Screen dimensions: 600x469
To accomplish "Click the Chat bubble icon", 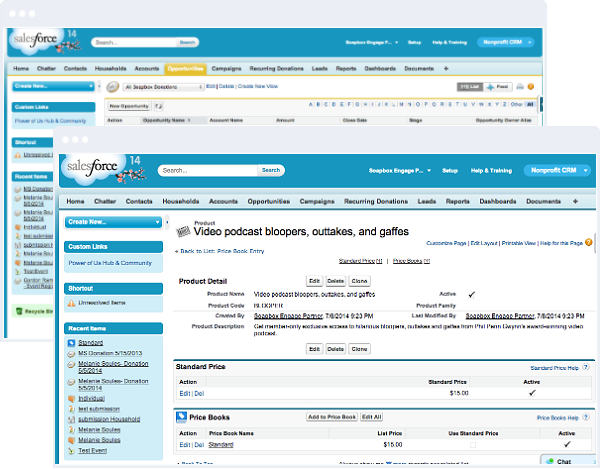I will tap(550, 461).
